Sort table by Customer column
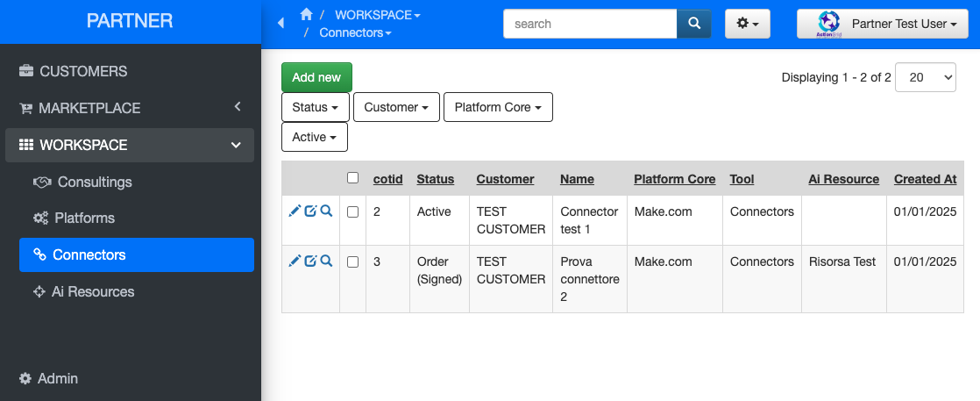The image size is (980, 401). [505, 179]
